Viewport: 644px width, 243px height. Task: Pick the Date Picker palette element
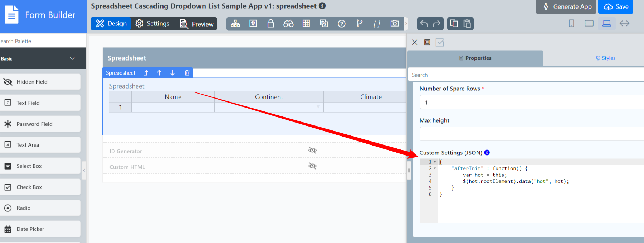pos(40,229)
